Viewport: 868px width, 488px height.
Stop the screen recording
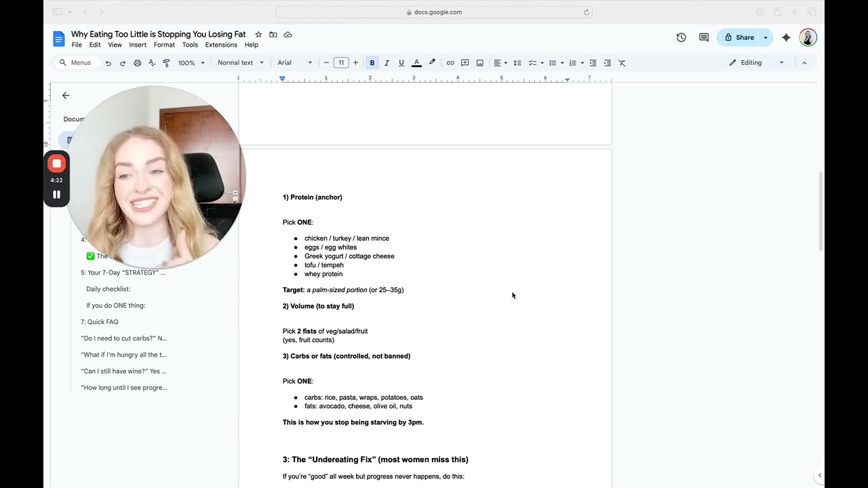coord(57,163)
